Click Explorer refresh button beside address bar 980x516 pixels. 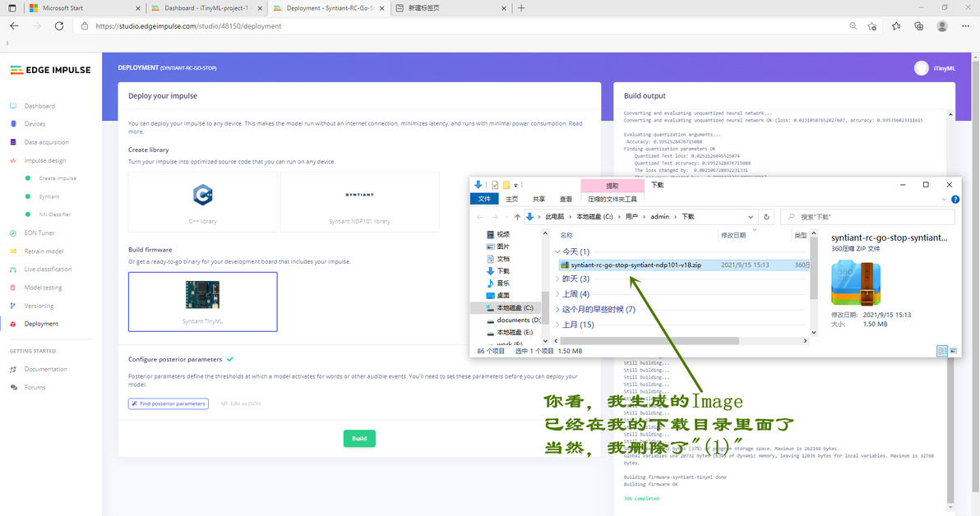click(766, 217)
